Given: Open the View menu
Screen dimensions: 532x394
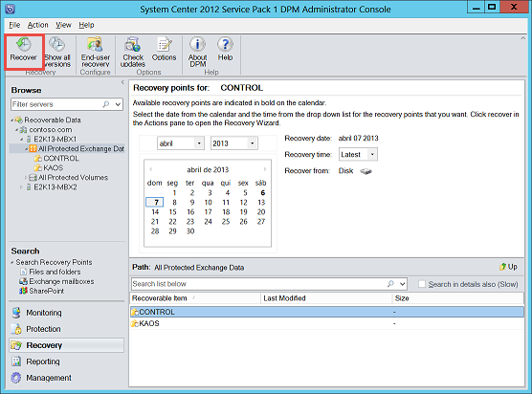Looking at the screenshot, I should 63,25.
